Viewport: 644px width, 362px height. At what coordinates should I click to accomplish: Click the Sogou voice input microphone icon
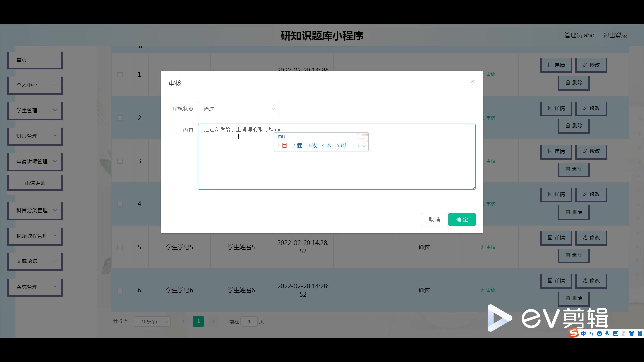click(x=607, y=334)
